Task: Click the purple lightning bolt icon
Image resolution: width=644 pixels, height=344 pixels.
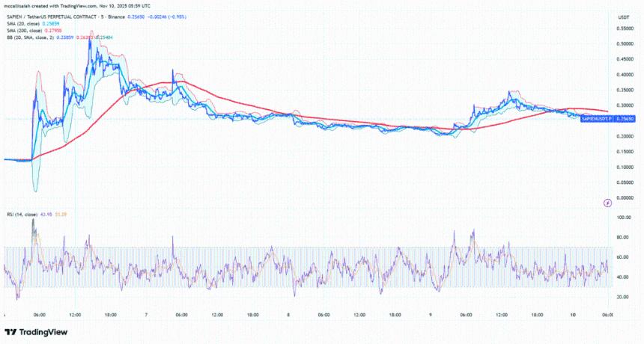Action: 608,202
